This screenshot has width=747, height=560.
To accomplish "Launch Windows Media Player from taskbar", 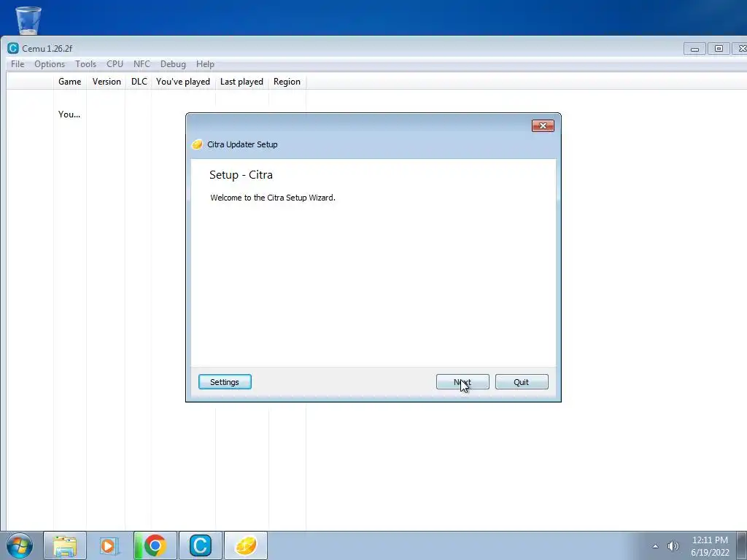I will [x=109, y=545].
